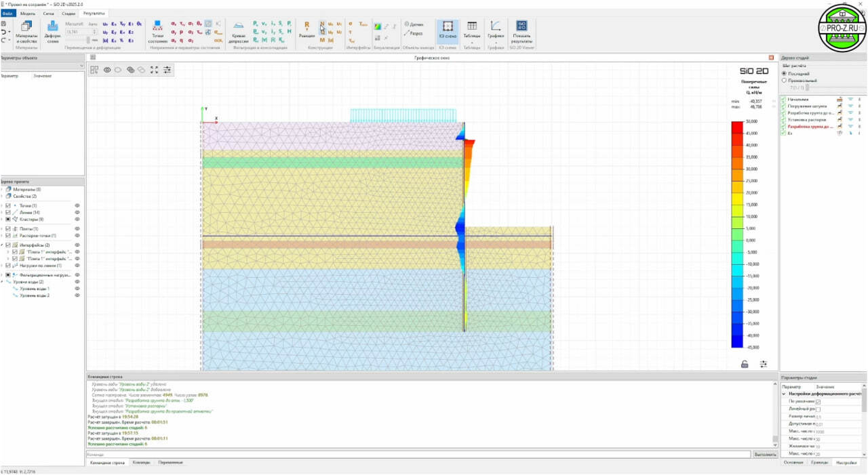The image size is (868, 475).
Task: Collapse the Интерфейсы (2) tree node
Action: (2, 245)
